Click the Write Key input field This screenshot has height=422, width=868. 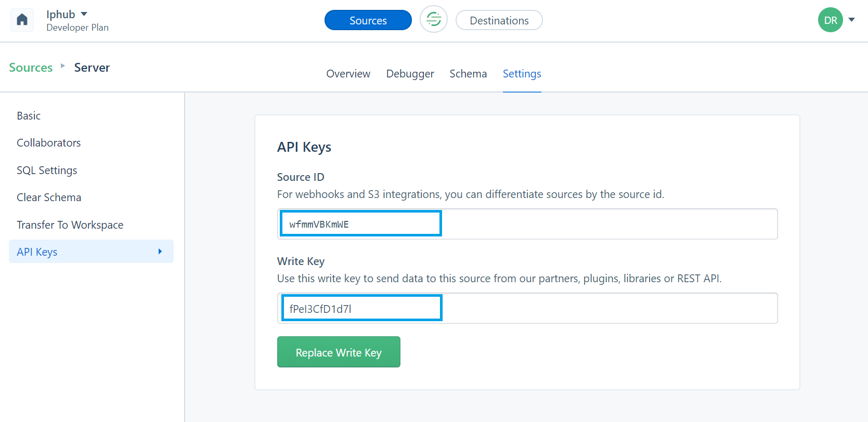point(527,308)
